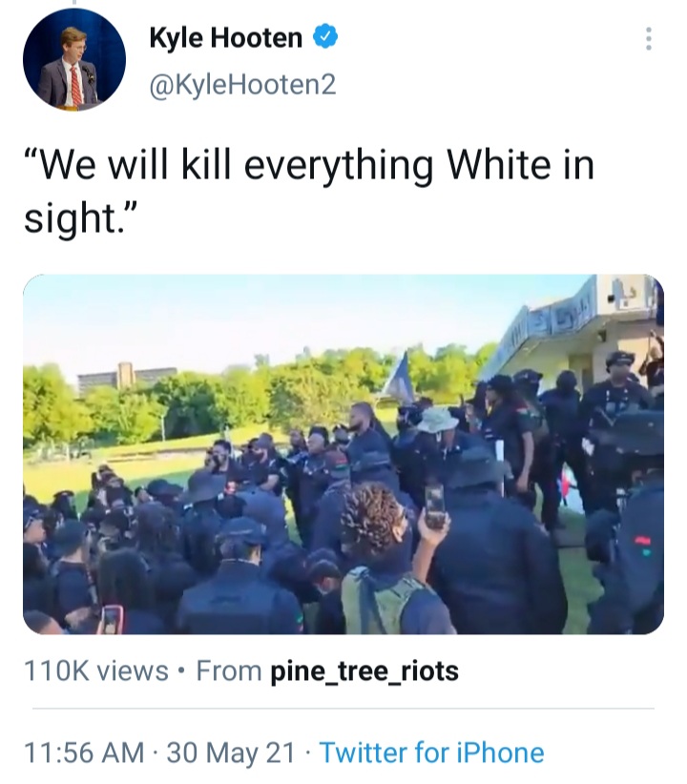Screen dimensions: 687x784
Task: Click the word "sight." in the tweet
Action: 80,218
